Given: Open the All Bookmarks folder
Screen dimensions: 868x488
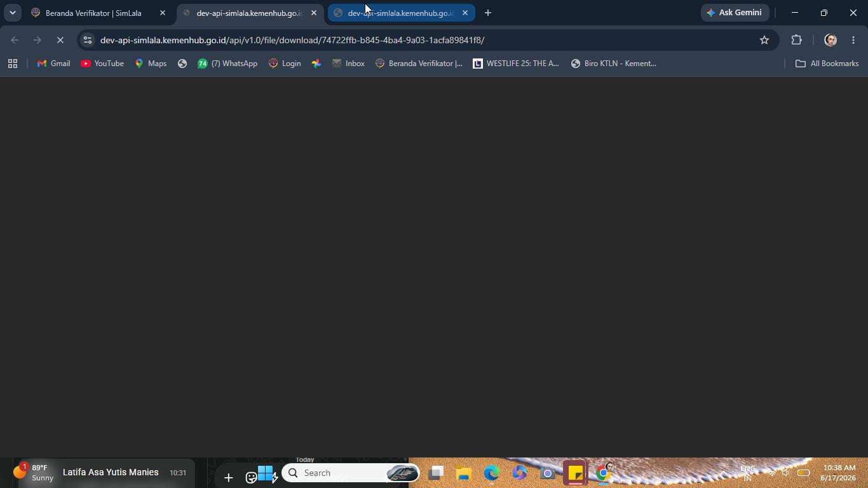Looking at the screenshot, I should (x=827, y=64).
